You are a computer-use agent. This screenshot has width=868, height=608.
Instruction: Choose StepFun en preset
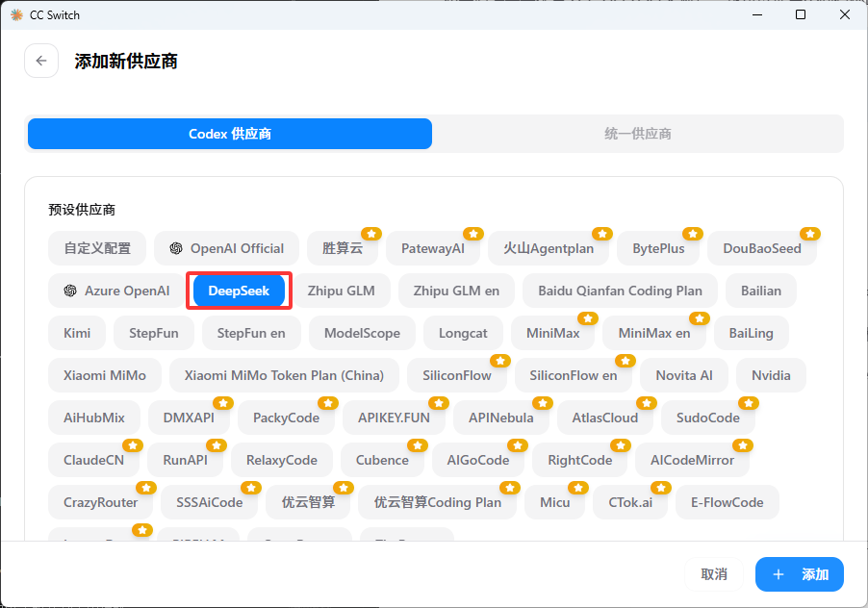pos(251,333)
